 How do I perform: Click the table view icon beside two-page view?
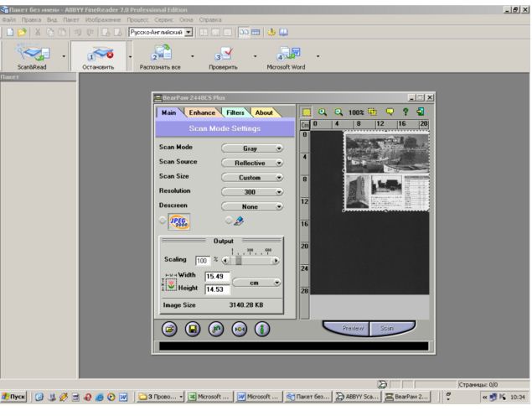coord(256,32)
